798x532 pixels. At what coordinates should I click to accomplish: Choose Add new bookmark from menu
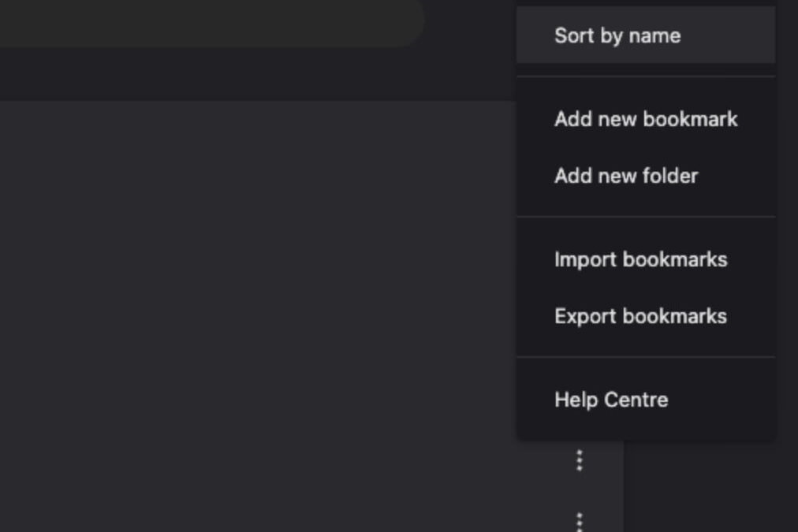(x=645, y=119)
